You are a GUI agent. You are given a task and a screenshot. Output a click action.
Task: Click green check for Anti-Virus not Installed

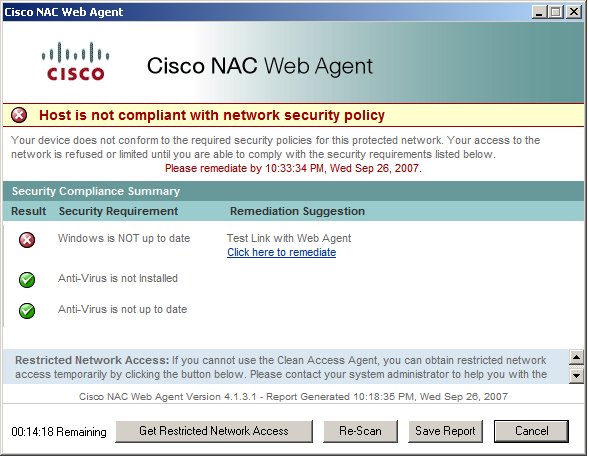[x=27, y=280]
